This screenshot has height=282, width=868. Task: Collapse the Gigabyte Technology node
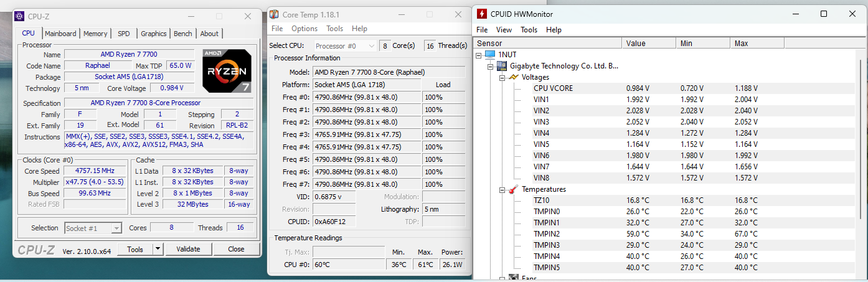490,66
